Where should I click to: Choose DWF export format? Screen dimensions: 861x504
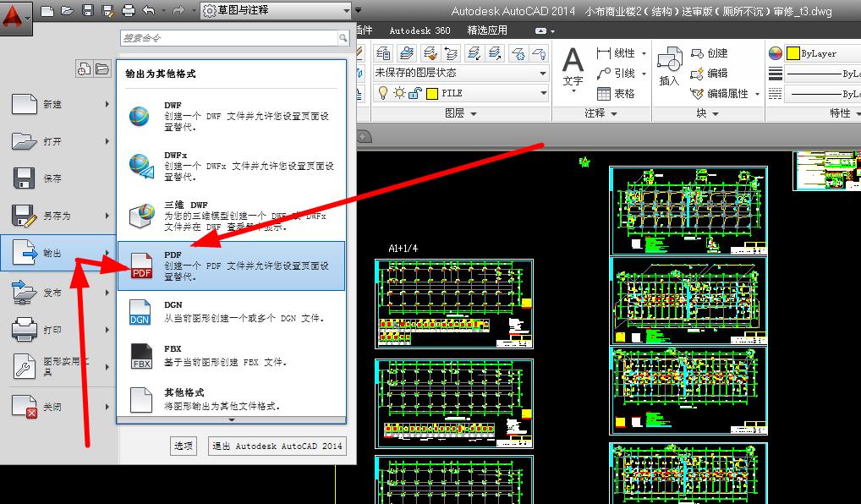(231, 116)
